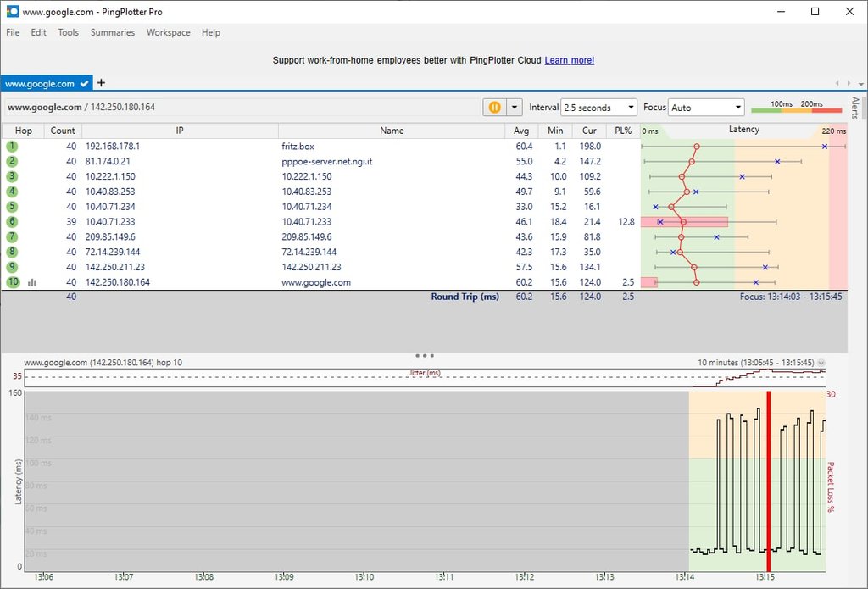Click the hop 2 green circle icon
This screenshot has height=589, width=868.
[12, 161]
